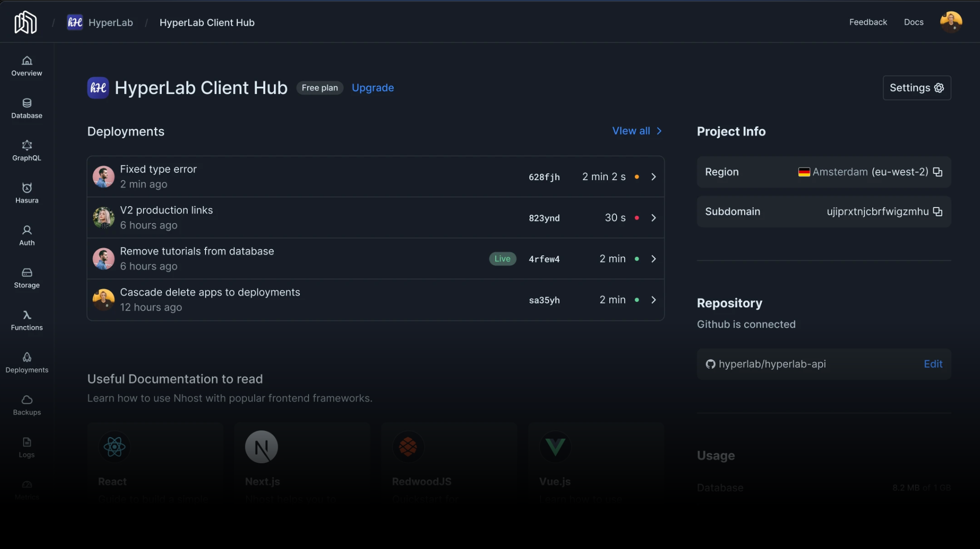Click the V2 production links title
Image resolution: width=980 pixels, height=549 pixels.
tap(166, 210)
